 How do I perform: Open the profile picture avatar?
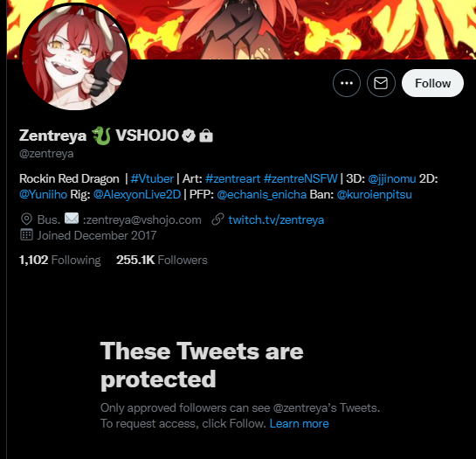click(75, 56)
